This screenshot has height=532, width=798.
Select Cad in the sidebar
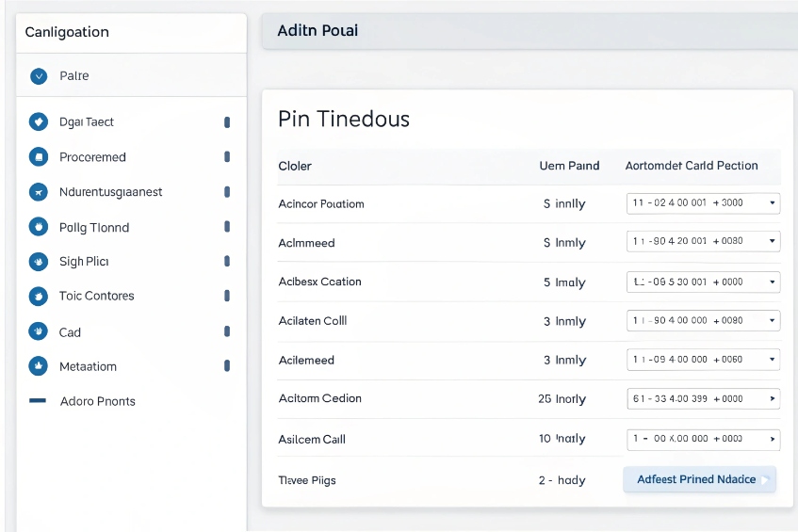tap(70, 332)
